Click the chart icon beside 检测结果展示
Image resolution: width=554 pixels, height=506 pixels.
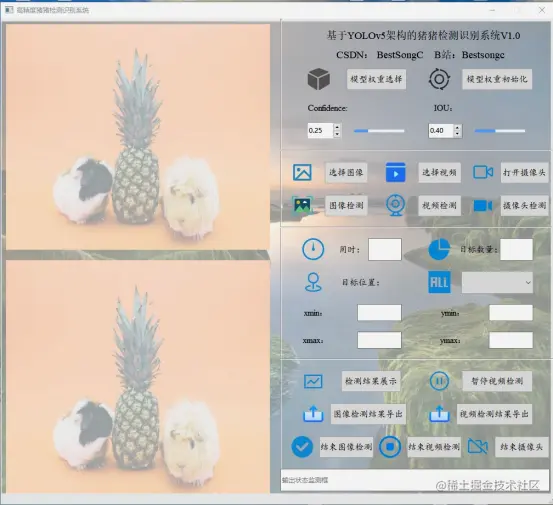click(313, 381)
